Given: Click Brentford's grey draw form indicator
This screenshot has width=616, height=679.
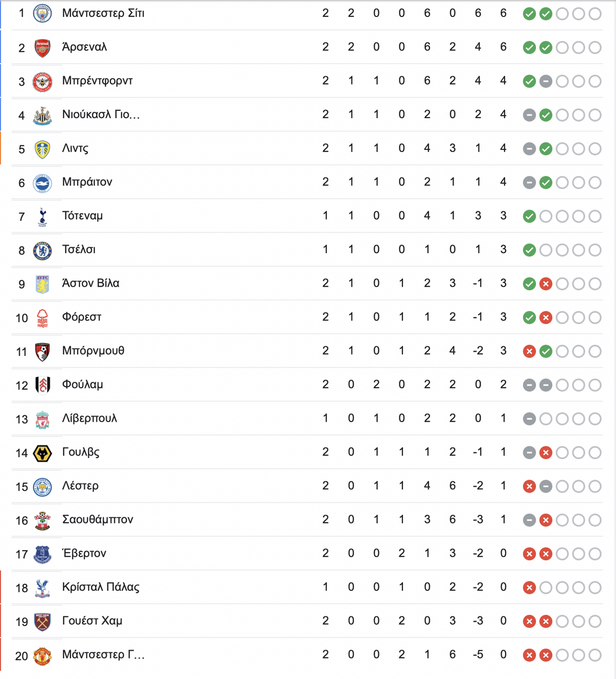Looking at the screenshot, I should (546, 81).
